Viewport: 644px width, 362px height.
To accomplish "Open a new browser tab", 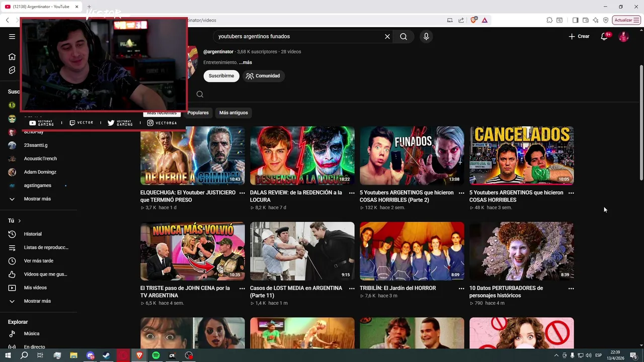I will [x=89, y=7].
